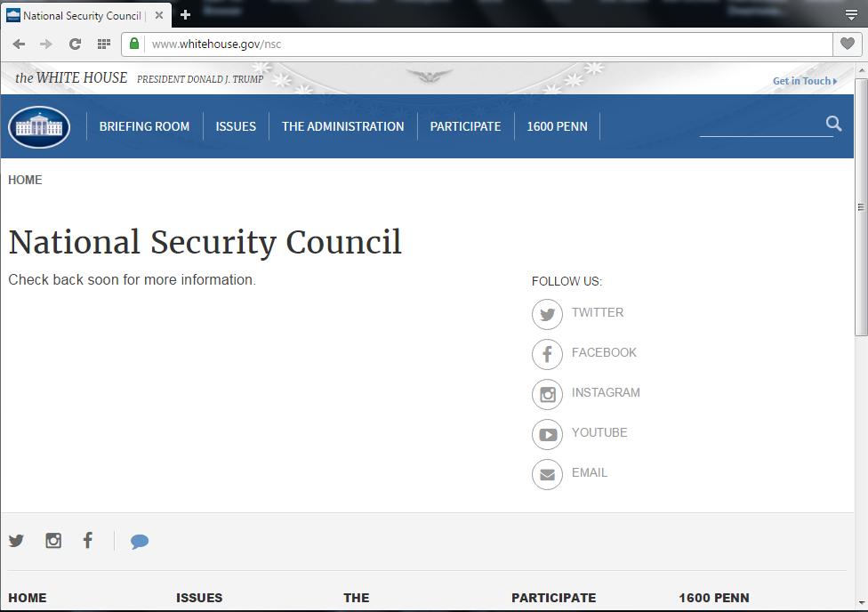Viewport: 868px width, 612px height.
Task: Click the White House oval logo
Action: 39,127
